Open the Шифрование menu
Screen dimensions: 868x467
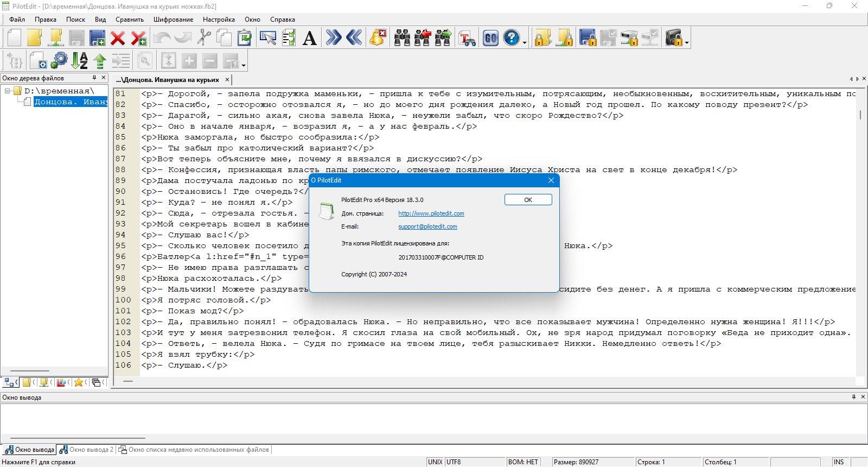(x=173, y=19)
